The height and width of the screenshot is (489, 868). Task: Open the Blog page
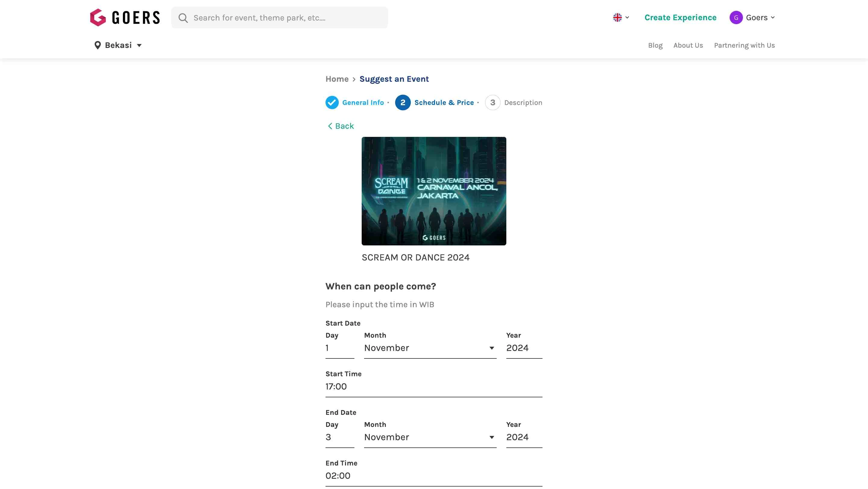[655, 45]
